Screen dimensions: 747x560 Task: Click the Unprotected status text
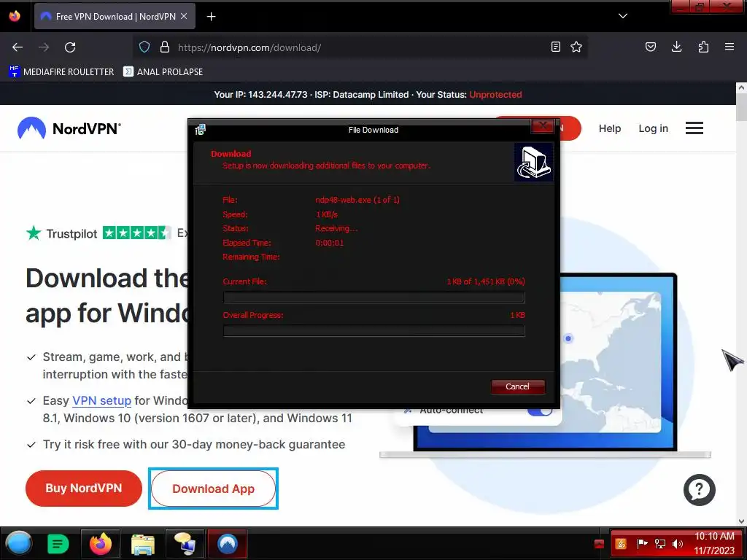pos(495,95)
